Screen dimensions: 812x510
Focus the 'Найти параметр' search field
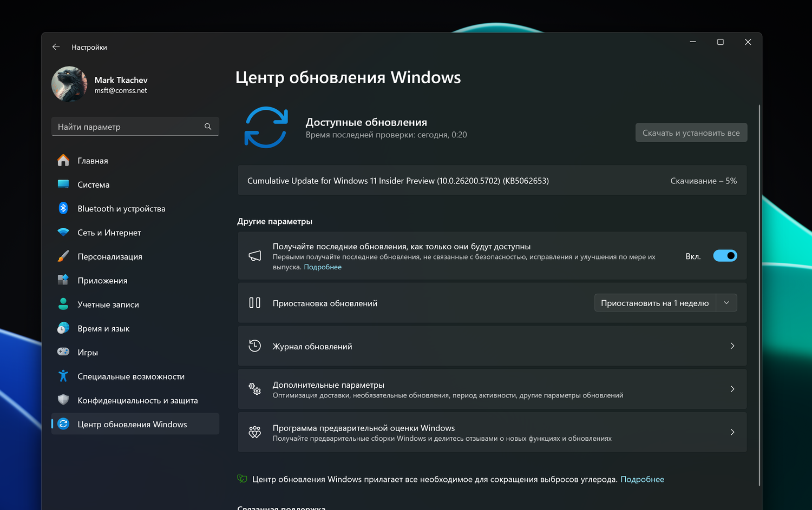click(x=135, y=127)
